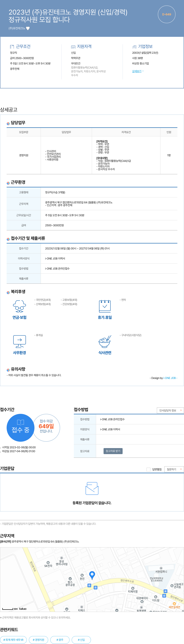Click the 현진 map marker
The width and height of the screenshot is (184, 644).
point(82,575)
